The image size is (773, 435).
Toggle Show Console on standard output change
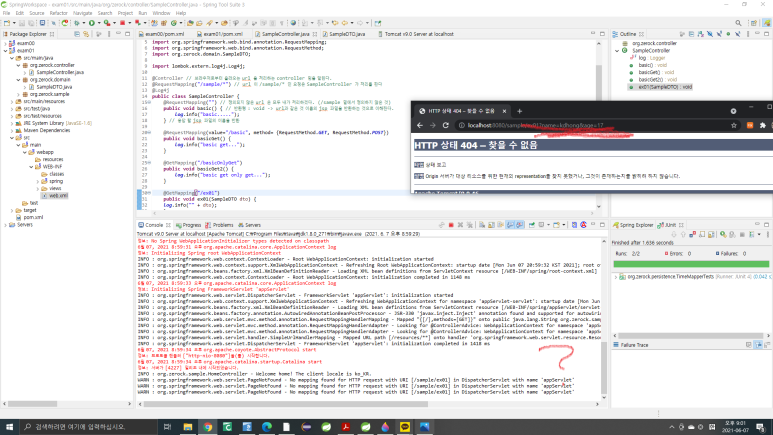tap(510, 225)
